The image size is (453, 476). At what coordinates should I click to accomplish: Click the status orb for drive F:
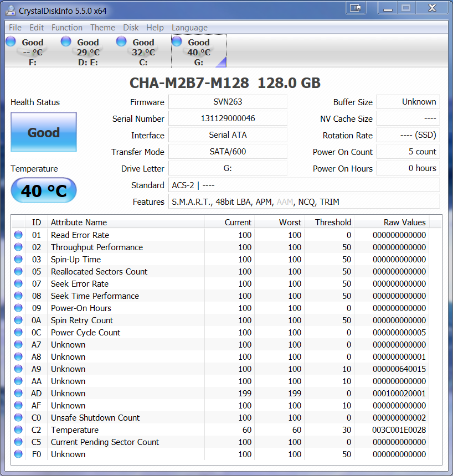11,42
